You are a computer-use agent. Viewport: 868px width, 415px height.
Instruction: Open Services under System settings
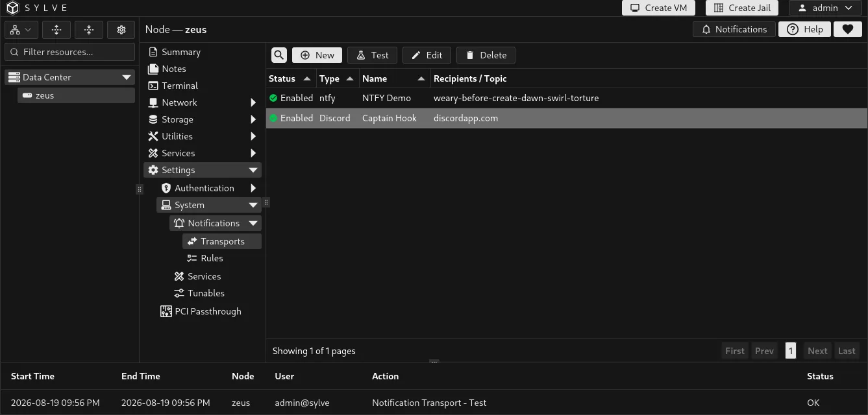click(204, 276)
